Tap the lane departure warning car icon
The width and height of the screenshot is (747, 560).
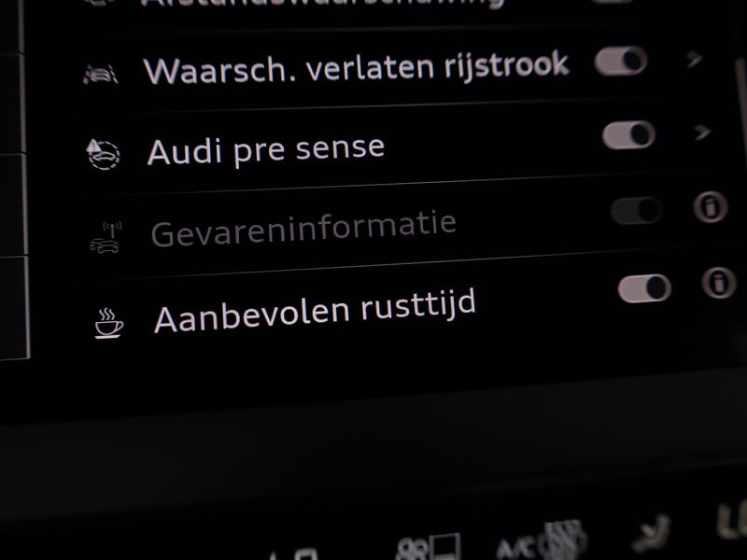[x=101, y=75]
